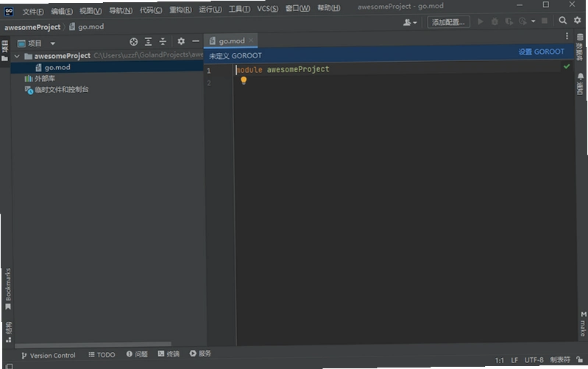
Task: Toggle the make tool window
Action: point(583,323)
